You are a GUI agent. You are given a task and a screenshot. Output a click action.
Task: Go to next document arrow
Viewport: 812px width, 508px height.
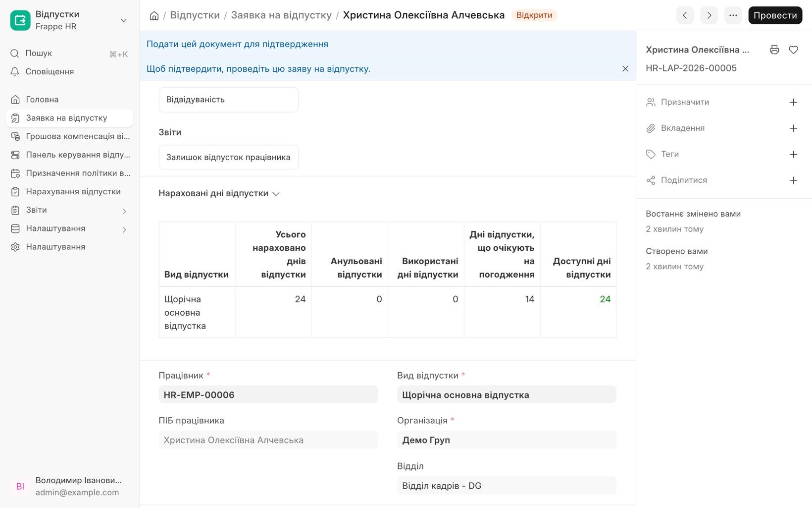(709, 15)
